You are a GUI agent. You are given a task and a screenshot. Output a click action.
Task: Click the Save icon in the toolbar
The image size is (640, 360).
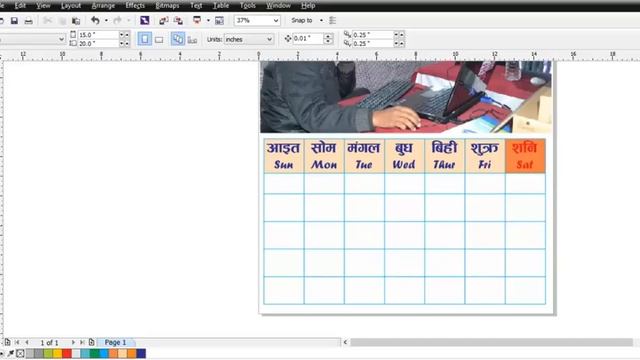click(x=14, y=20)
